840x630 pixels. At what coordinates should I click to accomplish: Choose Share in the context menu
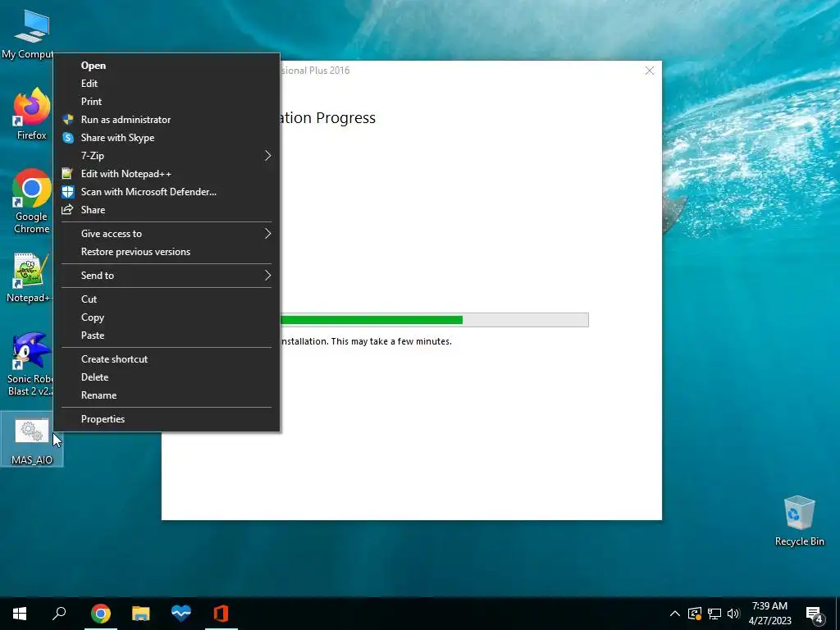click(x=167, y=210)
